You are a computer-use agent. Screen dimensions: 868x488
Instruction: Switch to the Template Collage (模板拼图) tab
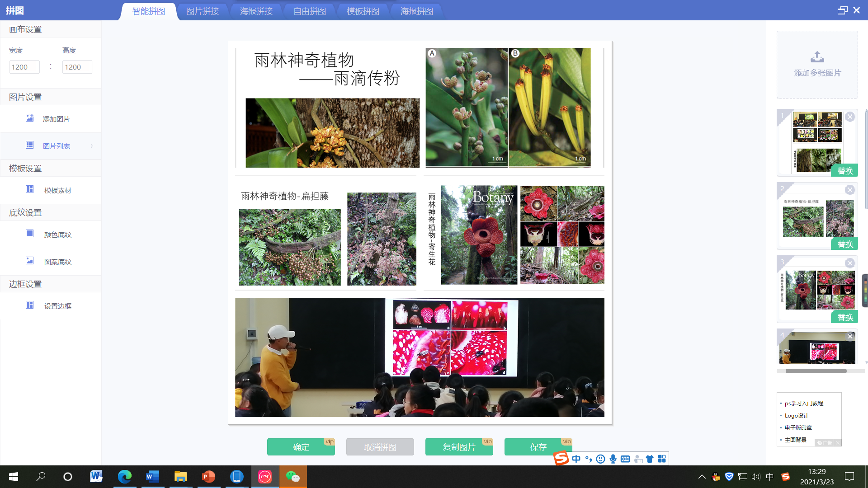pos(363,11)
